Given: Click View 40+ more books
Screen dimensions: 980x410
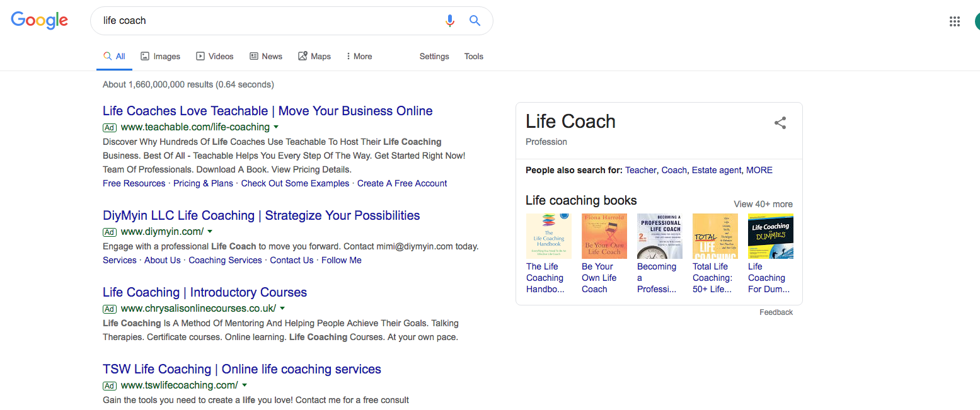Looking at the screenshot, I should point(763,204).
